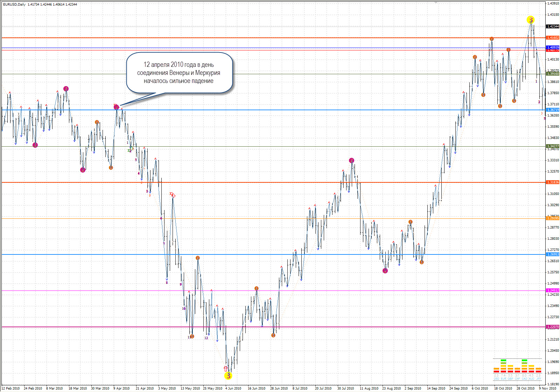Select the red bar above USD in strength meter
The width and height of the screenshot is (560, 392).
[x=496, y=371]
